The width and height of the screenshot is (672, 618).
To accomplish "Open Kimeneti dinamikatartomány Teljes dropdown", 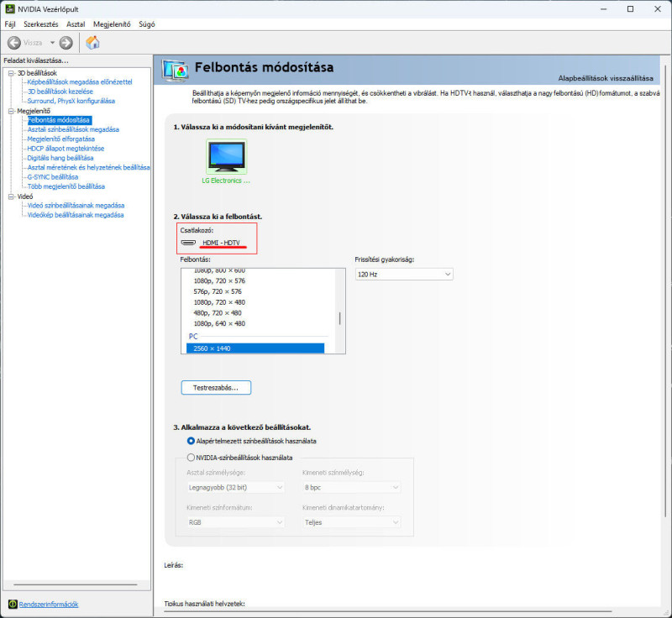I will [351, 522].
